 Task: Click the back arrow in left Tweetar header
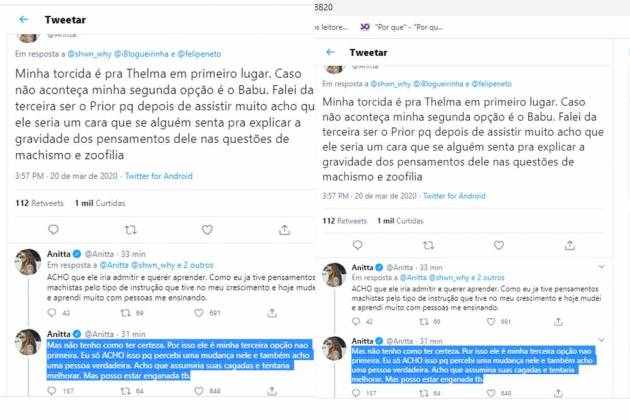point(24,19)
